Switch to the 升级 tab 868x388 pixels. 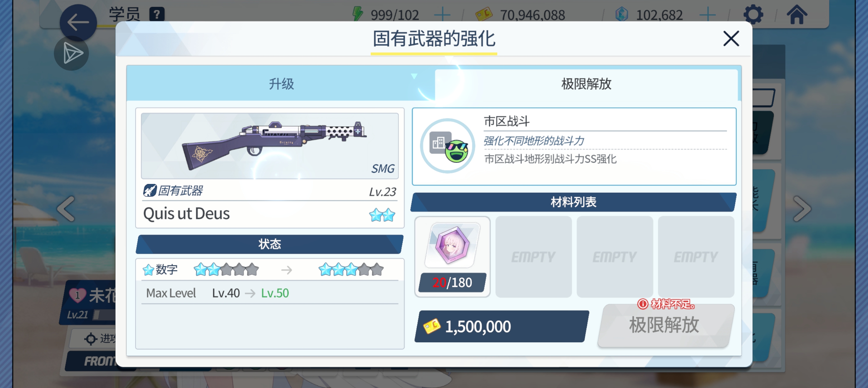(x=281, y=84)
